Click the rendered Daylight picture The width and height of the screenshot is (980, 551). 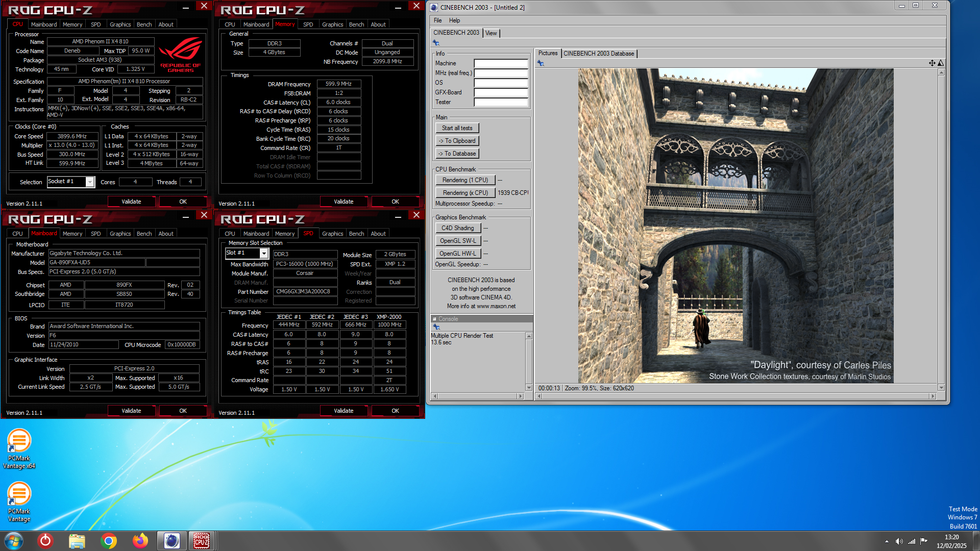click(736, 226)
